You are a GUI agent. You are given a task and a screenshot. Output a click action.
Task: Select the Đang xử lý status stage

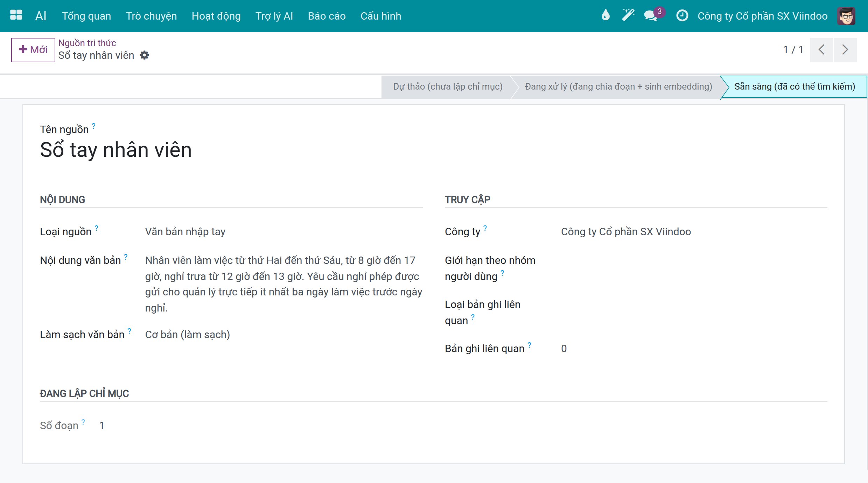coord(618,86)
